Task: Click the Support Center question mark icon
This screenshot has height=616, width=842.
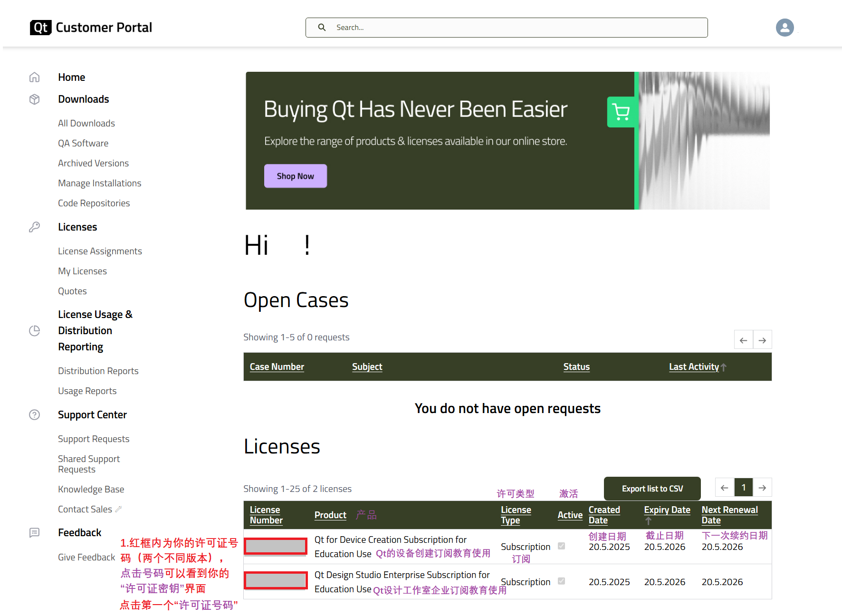Action: pyautogui.click(x=34, y=414)
